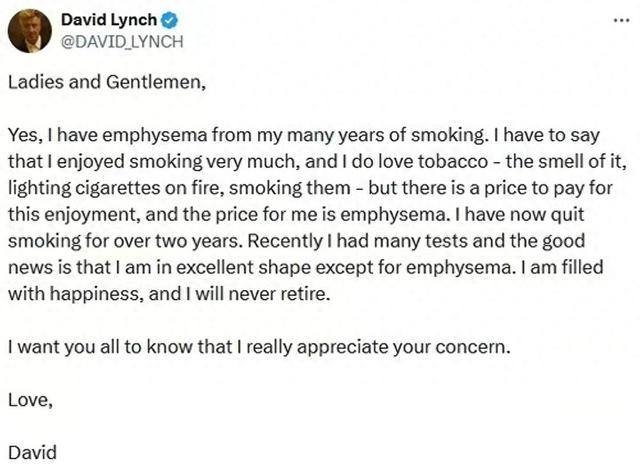Click the @DAVID_LYNCH handle
Image resolution: width=640 pixels, height=469 pixels.
click(122, 40)
